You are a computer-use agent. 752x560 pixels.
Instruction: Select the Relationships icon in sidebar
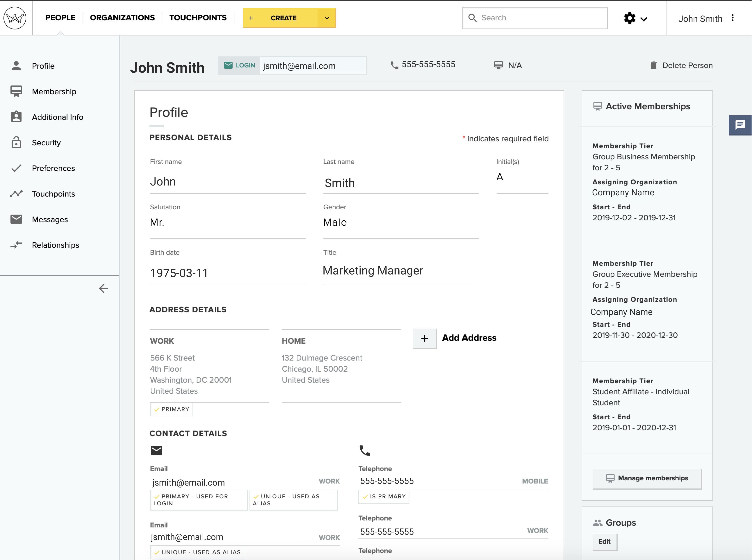[x=16, y=245]
